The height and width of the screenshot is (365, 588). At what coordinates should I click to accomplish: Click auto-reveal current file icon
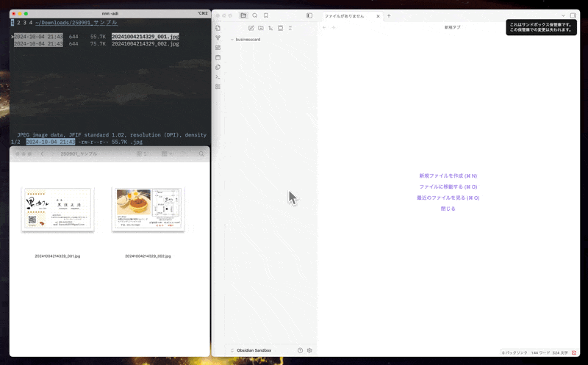pos(281,28)
